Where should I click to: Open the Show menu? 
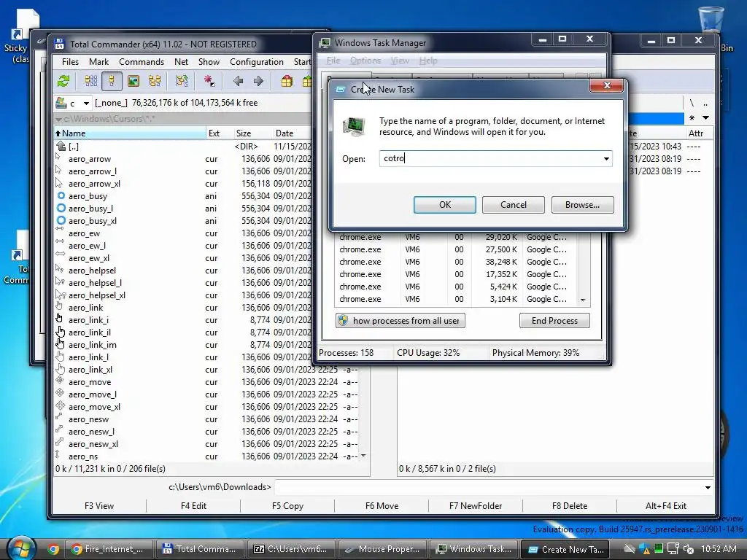pos(209,62)
